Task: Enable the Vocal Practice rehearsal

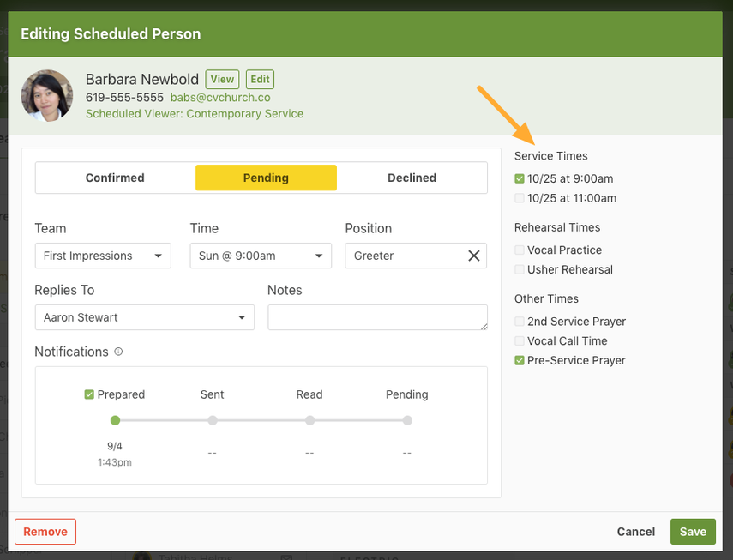Action: click(x=519, y=250)
